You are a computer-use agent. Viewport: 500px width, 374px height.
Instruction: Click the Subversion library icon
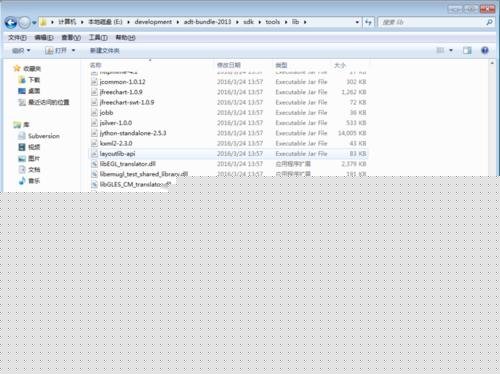22,136
